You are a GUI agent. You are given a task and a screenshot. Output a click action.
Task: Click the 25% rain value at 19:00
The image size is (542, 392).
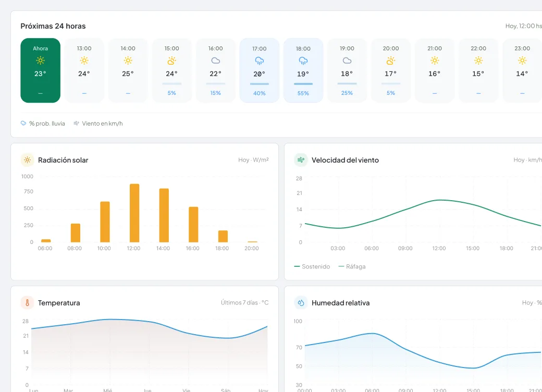[x=347, y=93]
